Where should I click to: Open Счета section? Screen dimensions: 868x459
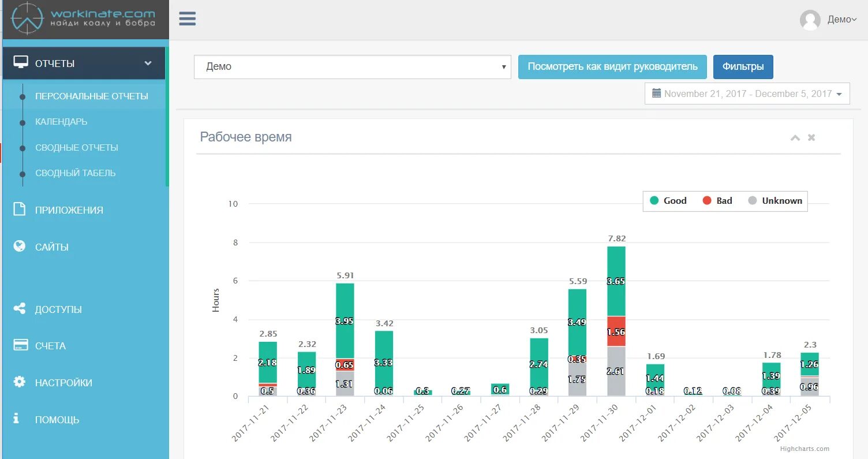[50, 346]
